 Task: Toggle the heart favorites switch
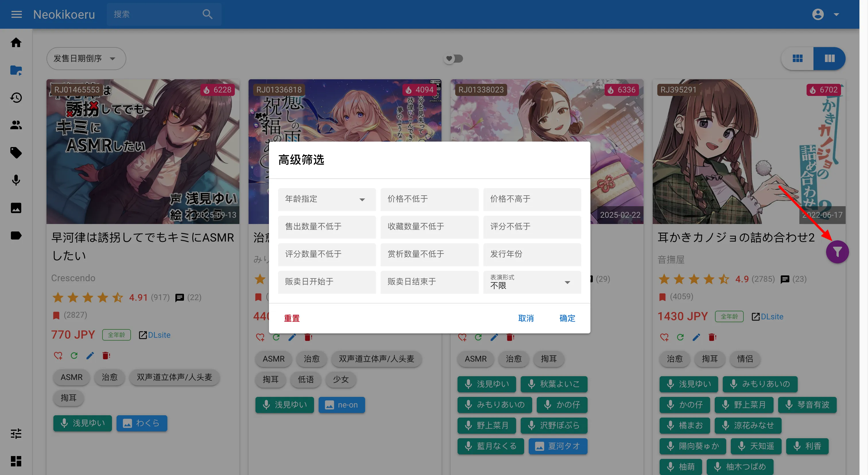point(453,59)
